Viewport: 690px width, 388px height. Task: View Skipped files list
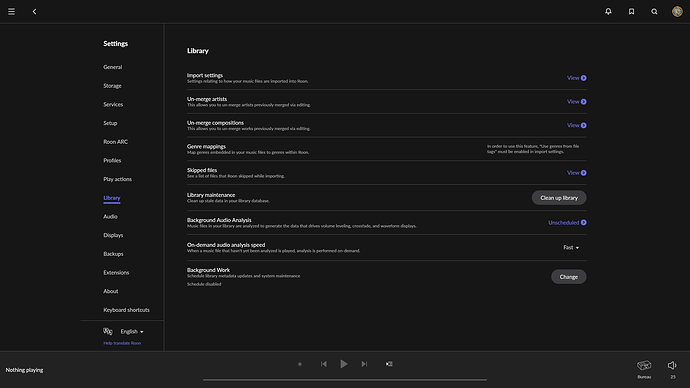click(576, 173)
